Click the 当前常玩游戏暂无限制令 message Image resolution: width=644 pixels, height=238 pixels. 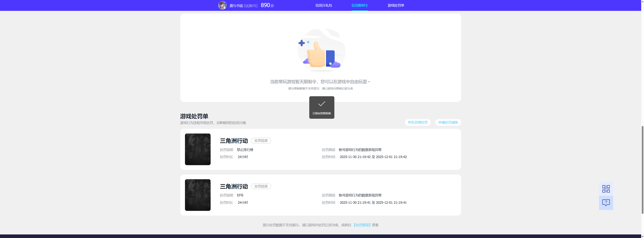point(320,82)
